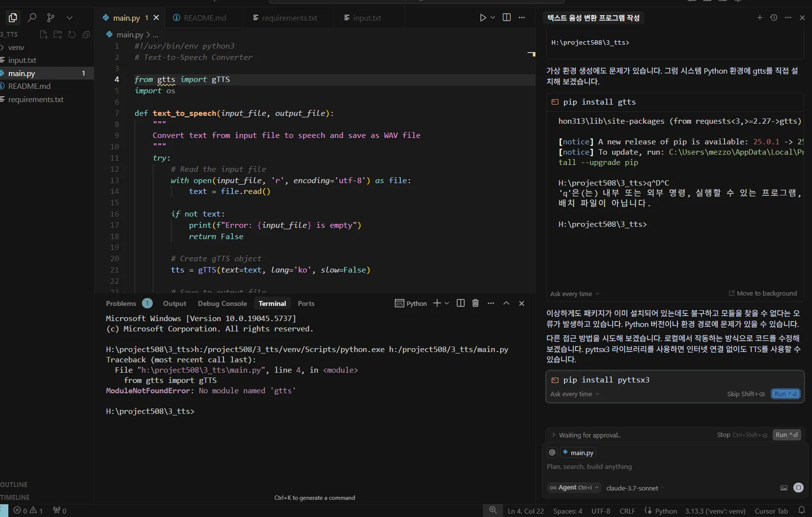Stop the agent generation
This screenshot has height=517, width=812.
(742, 435)
